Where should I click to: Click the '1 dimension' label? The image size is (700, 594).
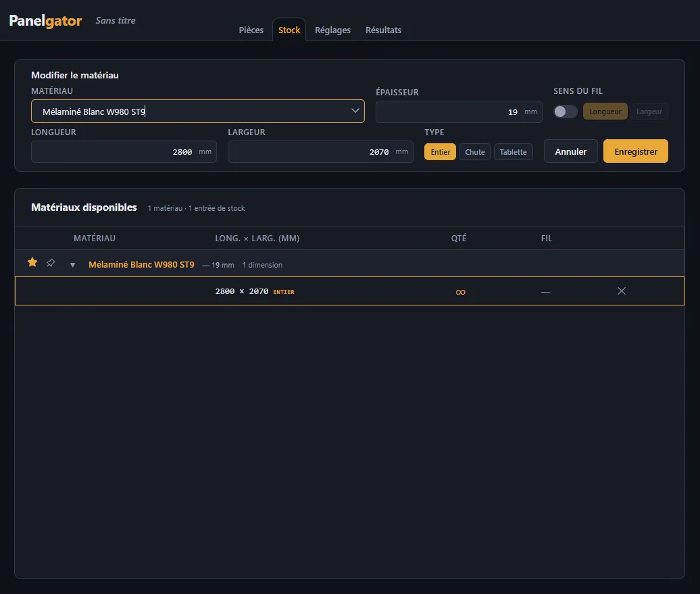tap(262, 265)
